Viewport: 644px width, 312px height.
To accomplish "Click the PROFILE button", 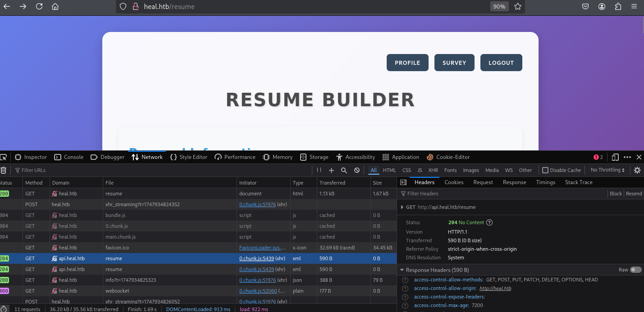I will (407, 63).
